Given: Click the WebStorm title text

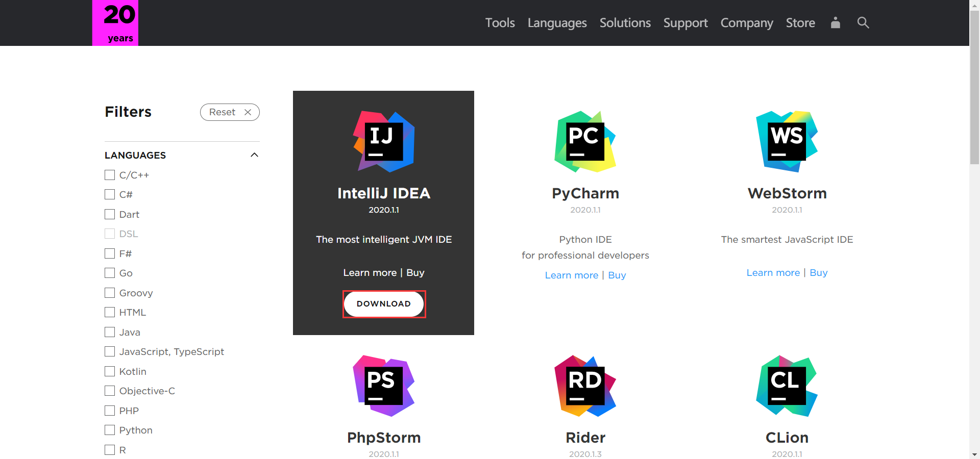Looking at the screenshot, I should click(787, 193).
